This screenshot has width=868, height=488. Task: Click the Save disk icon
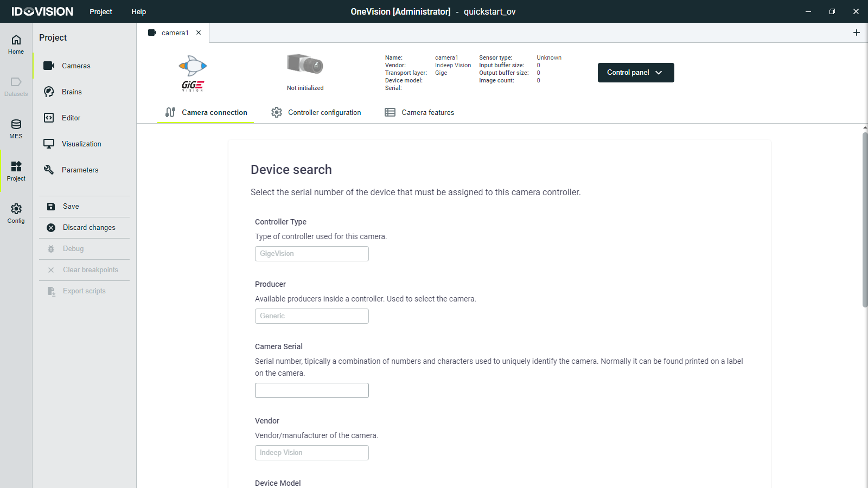(51, 207)
